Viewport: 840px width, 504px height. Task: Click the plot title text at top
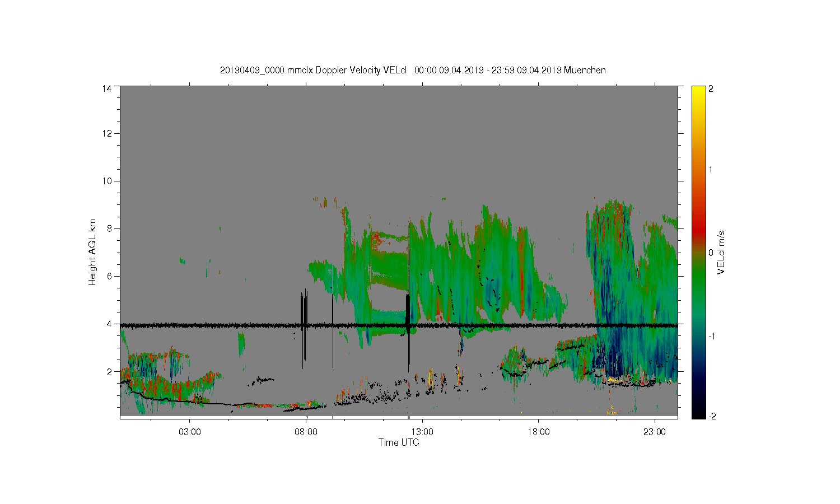point(413,70)
